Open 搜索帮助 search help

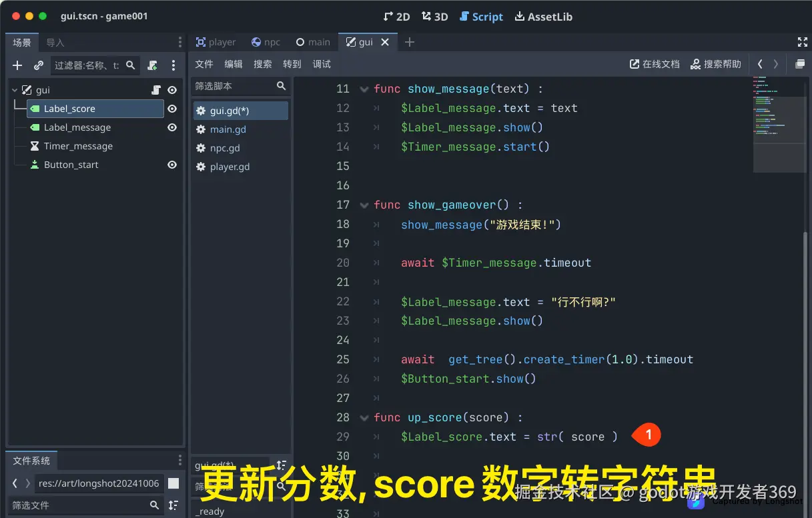716,64
